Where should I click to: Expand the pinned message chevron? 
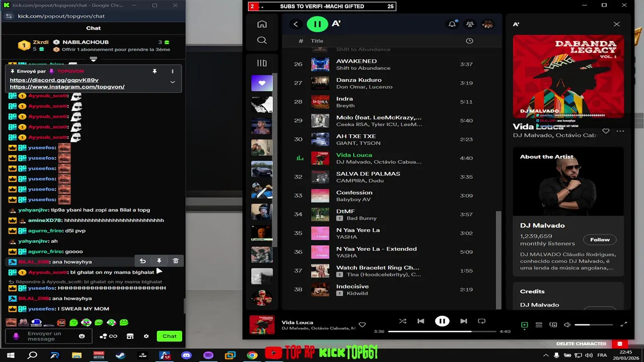coord(172,82)
